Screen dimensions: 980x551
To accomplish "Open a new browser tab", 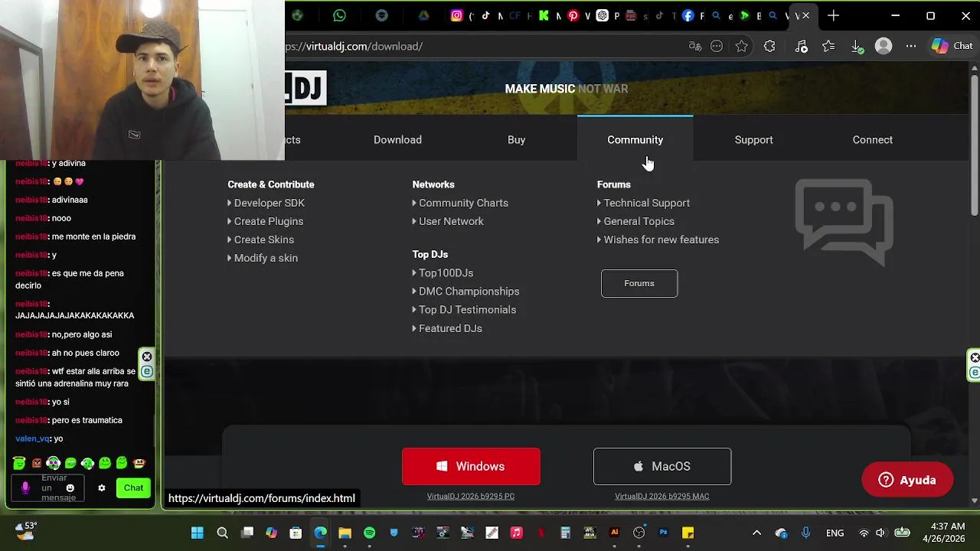I will coord(834,15).
